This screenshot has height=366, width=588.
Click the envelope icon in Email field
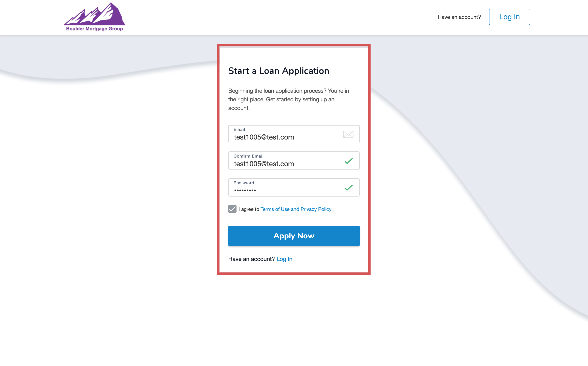(348, 134)
